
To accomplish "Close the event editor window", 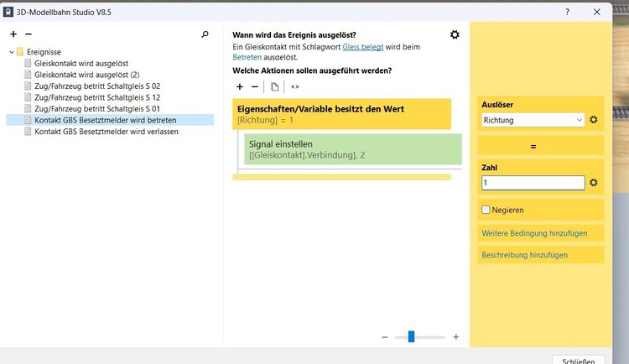I will [x=597, y=12].
